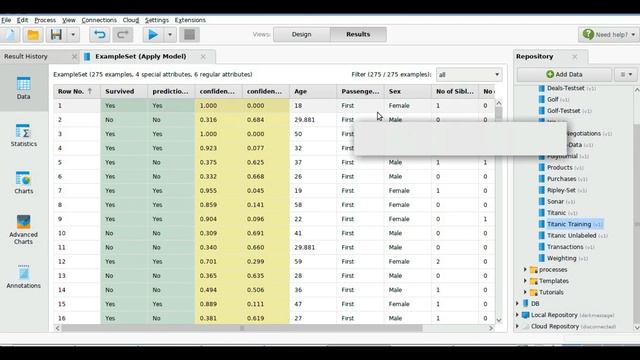Open the Advanced Charts view

click(x=23, y=229)
